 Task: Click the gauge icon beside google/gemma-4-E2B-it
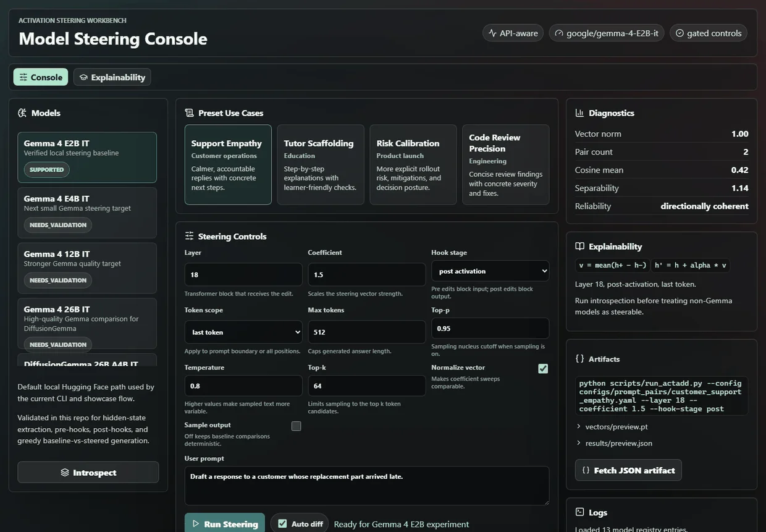pos(559,33)
